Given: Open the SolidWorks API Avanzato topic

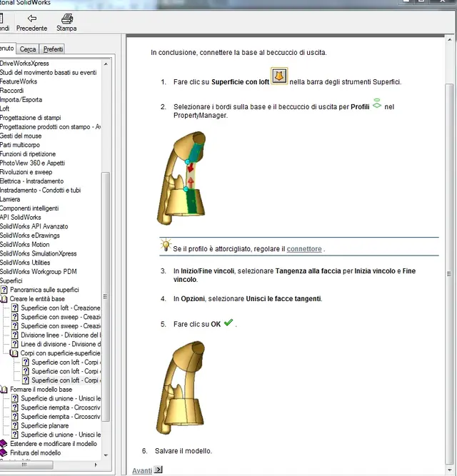Looking at the screenshot, I should click(34, 226).
